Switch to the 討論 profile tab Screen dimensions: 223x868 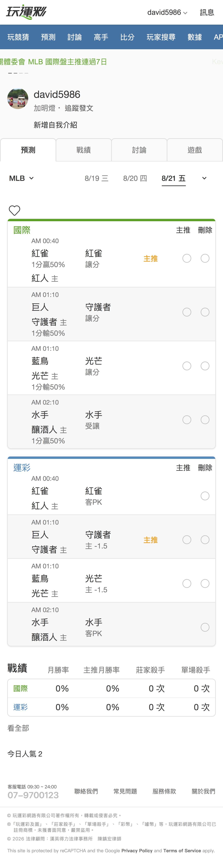[139, 150]
